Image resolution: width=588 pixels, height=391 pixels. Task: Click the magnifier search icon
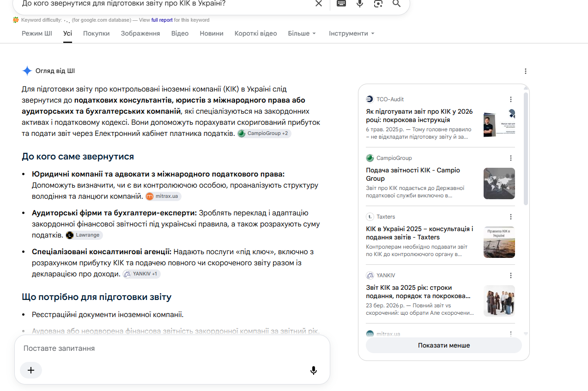pyautogui.click(x=396, y=4)
